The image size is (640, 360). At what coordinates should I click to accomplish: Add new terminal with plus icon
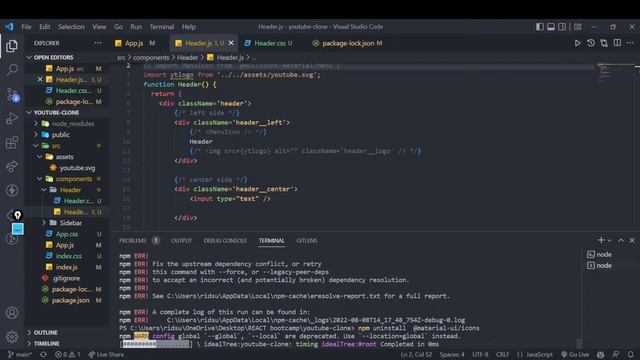click(601, 240)
